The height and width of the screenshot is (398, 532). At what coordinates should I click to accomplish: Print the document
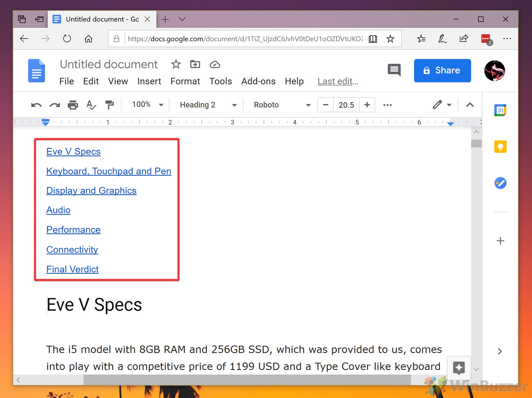73,105
